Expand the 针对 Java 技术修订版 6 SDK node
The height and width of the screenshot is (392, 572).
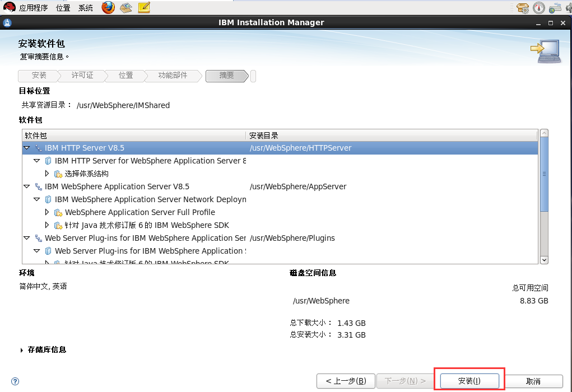[46, 225]
